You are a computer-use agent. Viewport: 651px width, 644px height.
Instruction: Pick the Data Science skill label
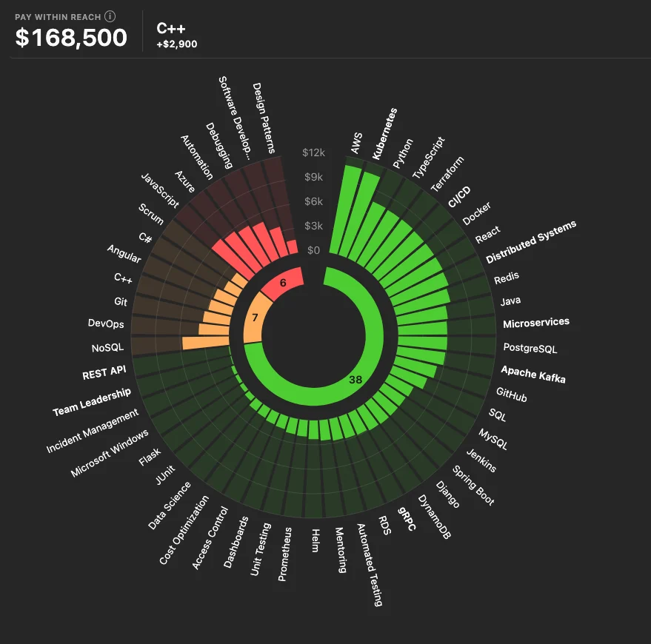coord(170,506)
